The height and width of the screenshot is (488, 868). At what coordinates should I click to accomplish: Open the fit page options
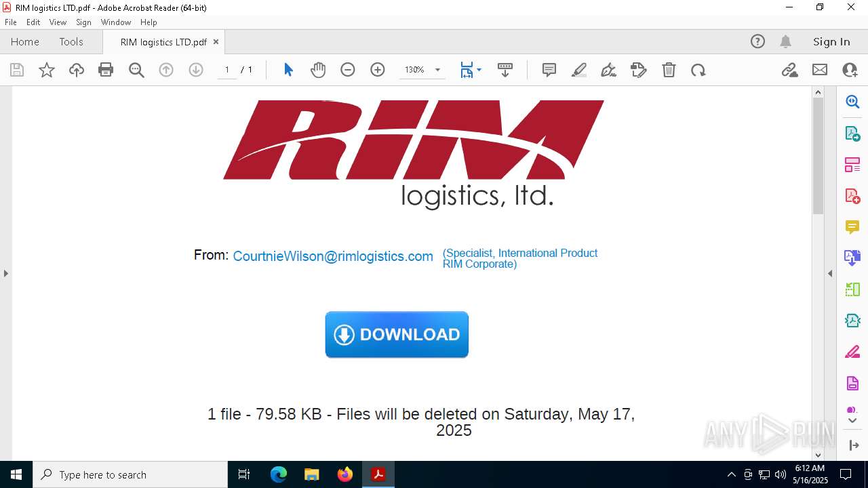pyautogui.click(x=471, y=70)
